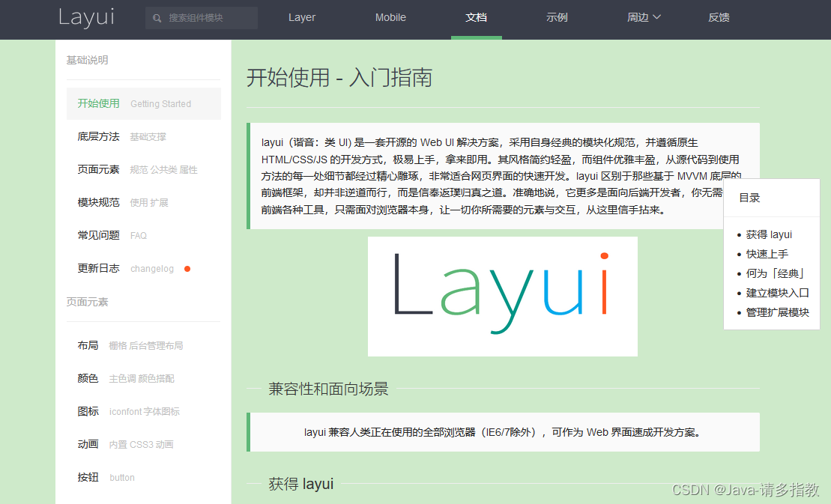Open 图标 iconfont documentation

88,411
